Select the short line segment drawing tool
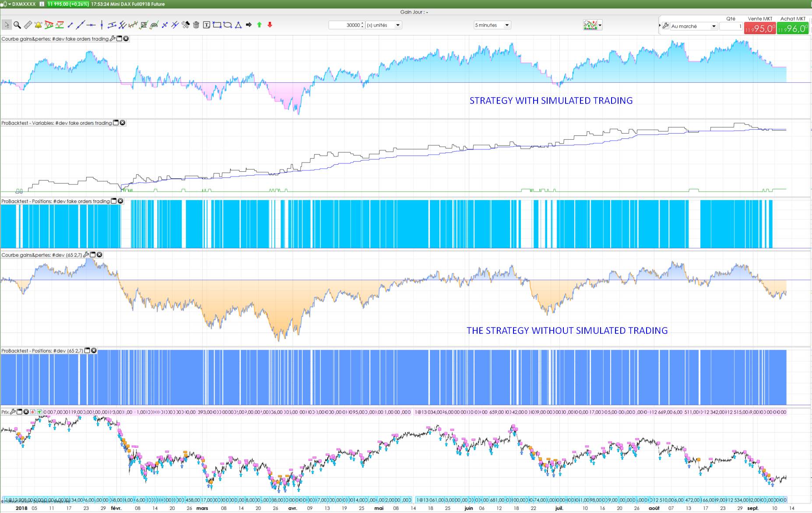 coord(70,25)
